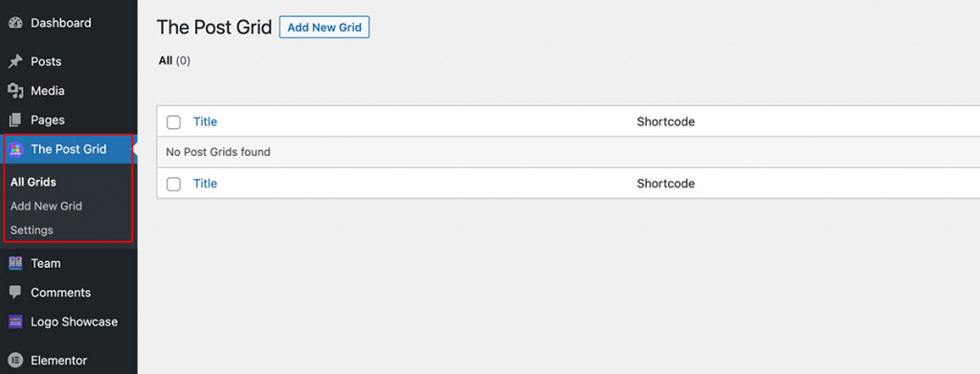Click the Add New Grid button

(324, 28)
